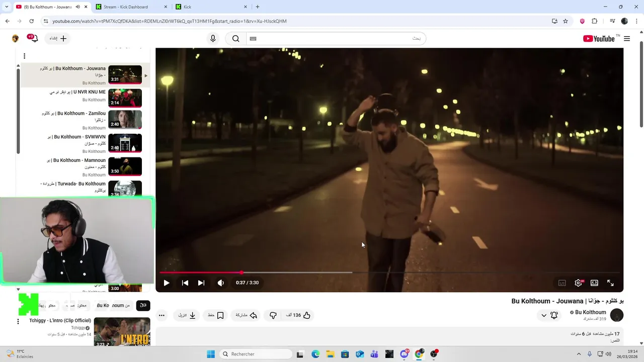Download the video
This screenshot has width=644, height=362.
tap(187, 315)
